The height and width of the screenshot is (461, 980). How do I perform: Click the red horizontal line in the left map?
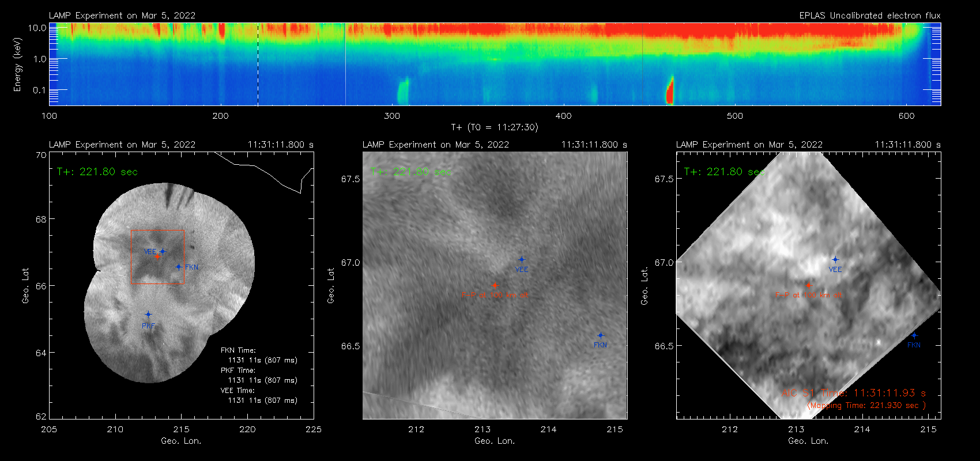pos(157,284)
